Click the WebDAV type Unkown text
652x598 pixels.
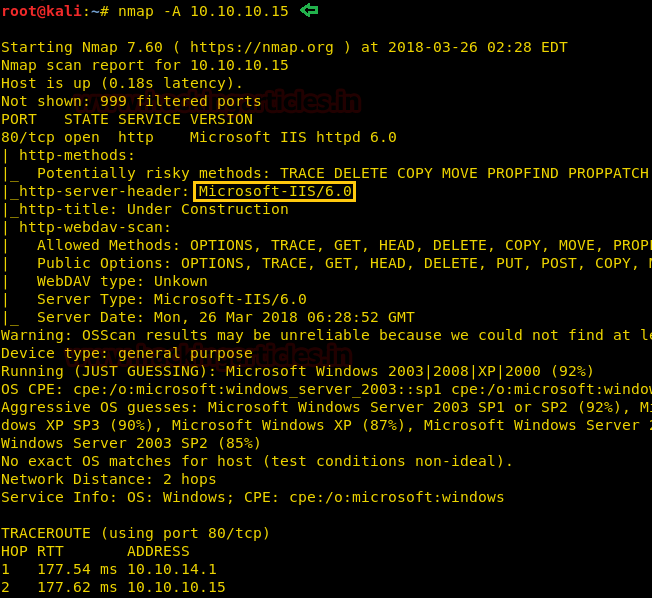(x=122, y=282)
